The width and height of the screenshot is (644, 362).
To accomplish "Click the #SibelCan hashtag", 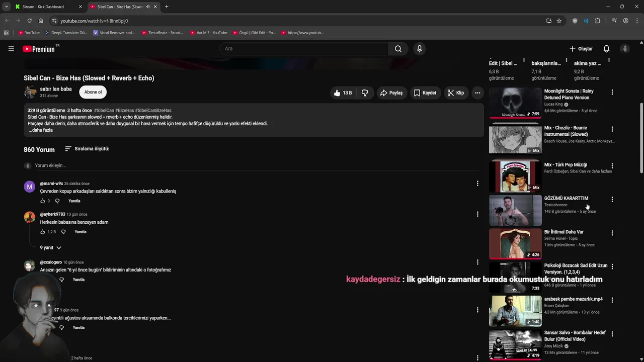I will tap(104, 111).
